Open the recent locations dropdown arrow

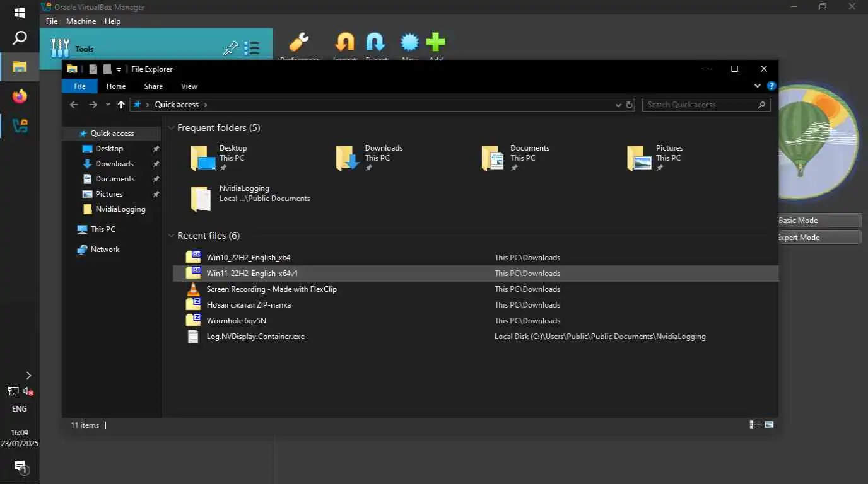(108, 105)
